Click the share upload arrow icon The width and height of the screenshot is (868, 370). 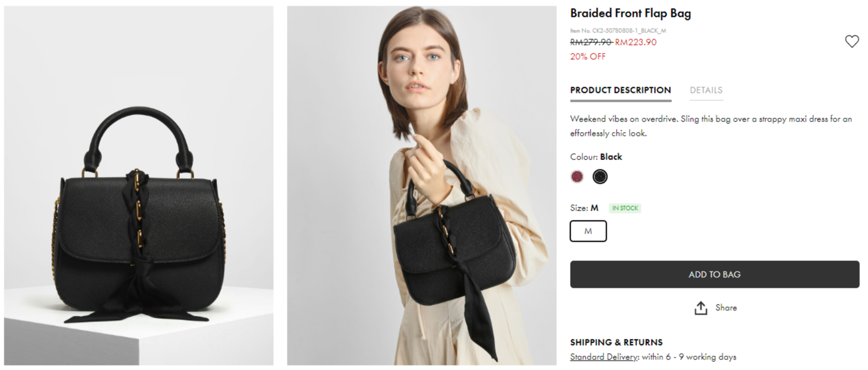pyautogui.click(x=701, y=308)
